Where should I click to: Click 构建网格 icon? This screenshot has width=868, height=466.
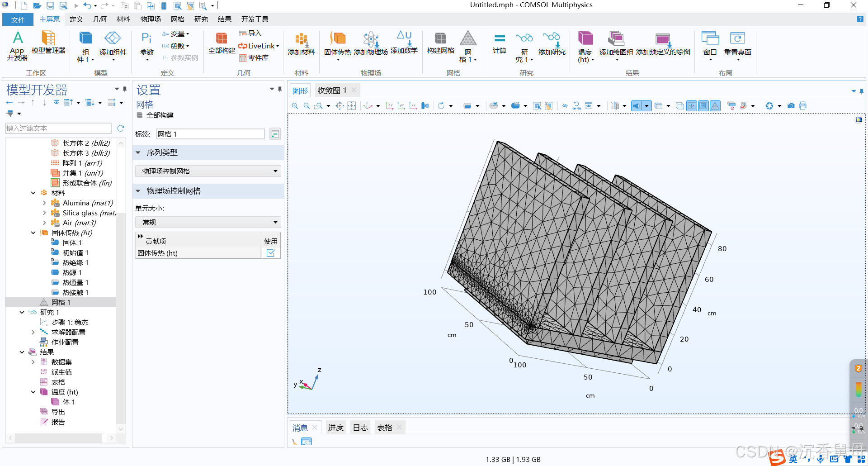440,43
